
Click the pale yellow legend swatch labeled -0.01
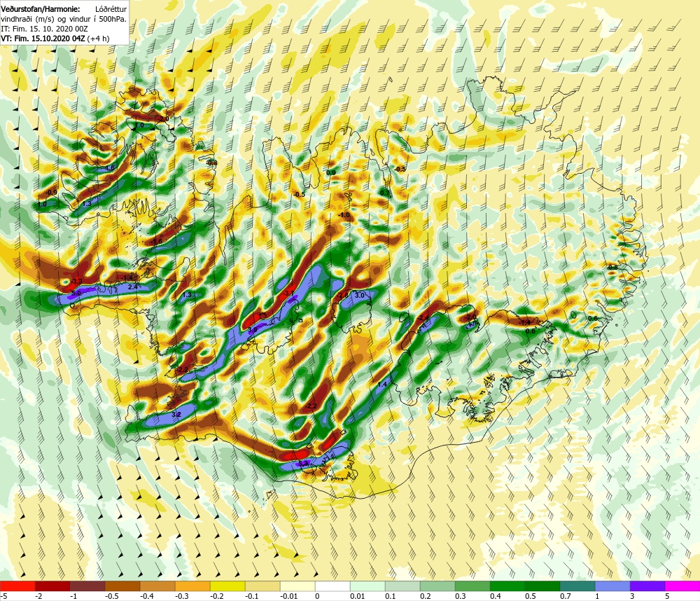(x=297, y=586)
